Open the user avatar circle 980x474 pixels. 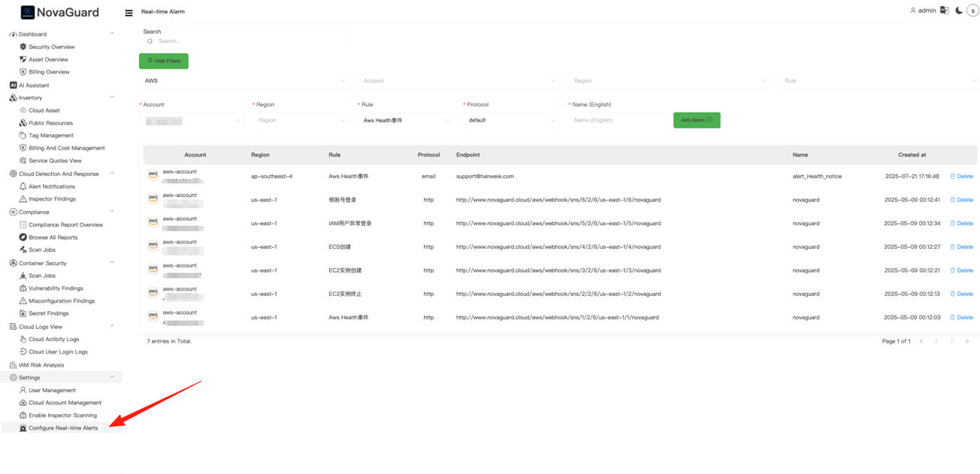[972, 11]
